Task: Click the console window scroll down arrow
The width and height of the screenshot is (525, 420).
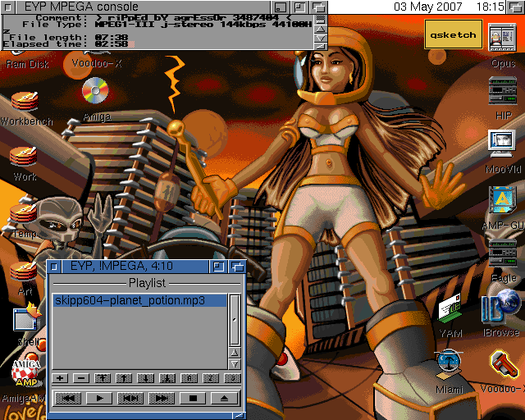Action: (x=321, y=38)
